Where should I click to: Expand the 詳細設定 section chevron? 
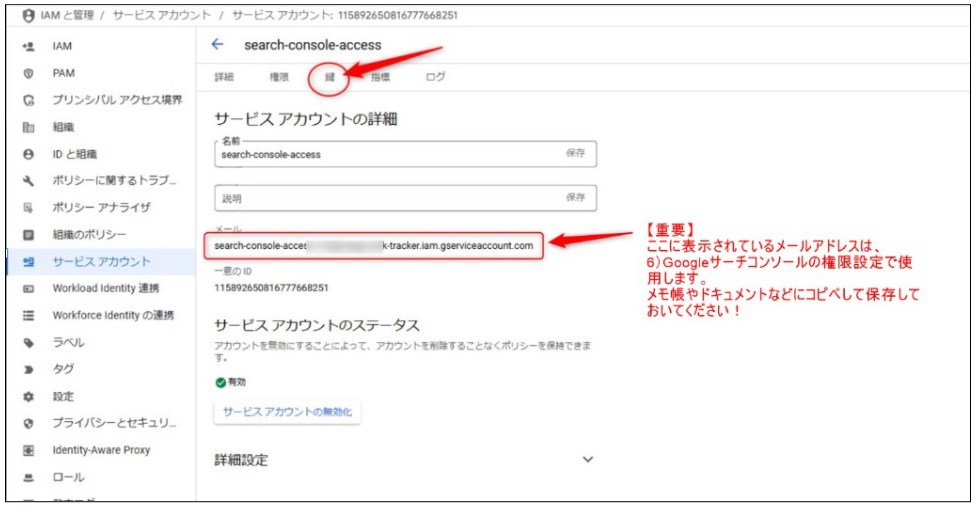[588, 460]
